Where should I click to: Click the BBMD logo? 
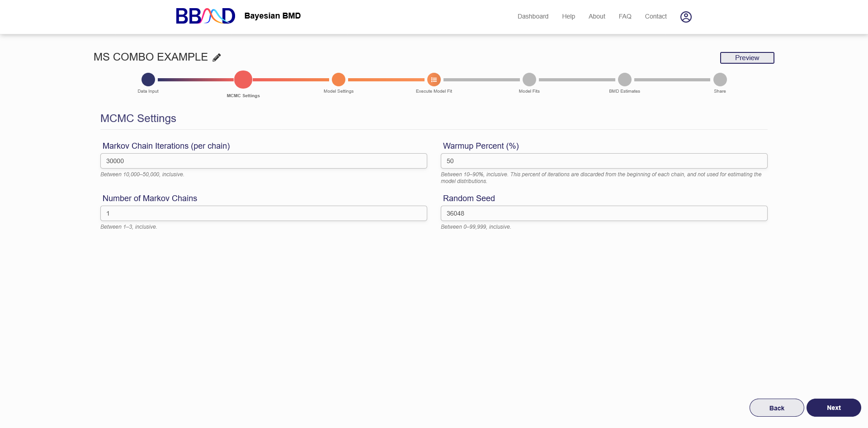click(x=205, y=16)
